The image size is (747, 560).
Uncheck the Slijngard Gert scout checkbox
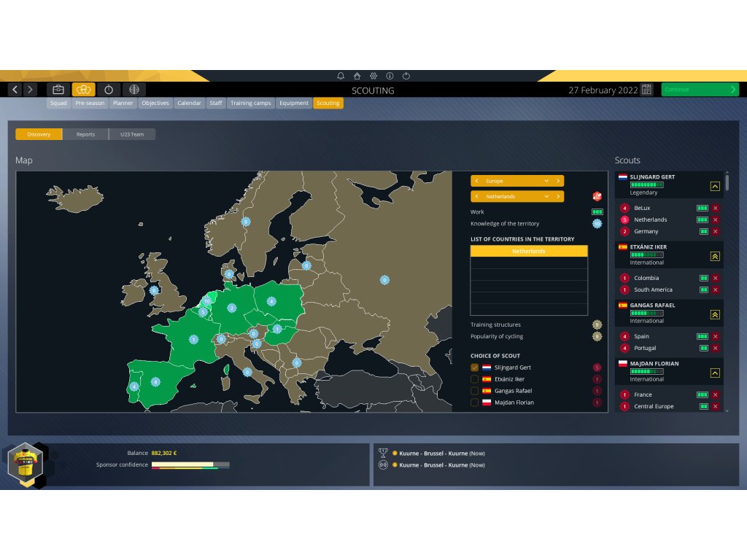(x=475, y=367)
